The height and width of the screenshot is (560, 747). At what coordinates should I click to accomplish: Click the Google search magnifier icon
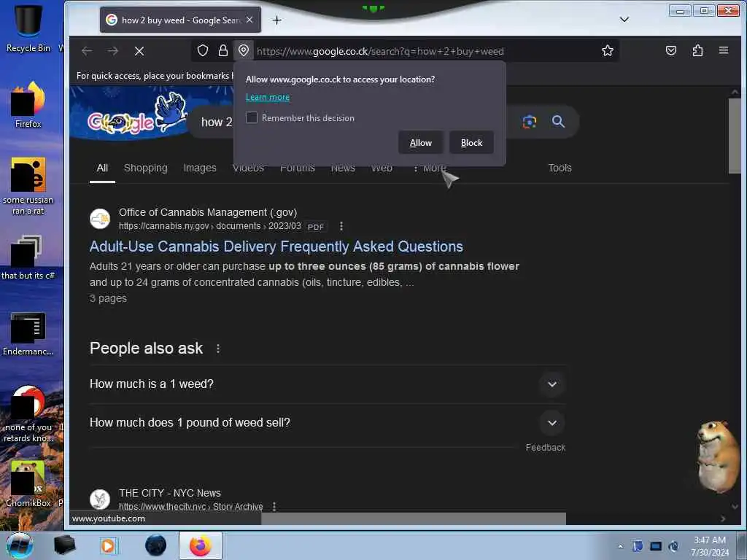pyautogui.click(x=558, y=122)
